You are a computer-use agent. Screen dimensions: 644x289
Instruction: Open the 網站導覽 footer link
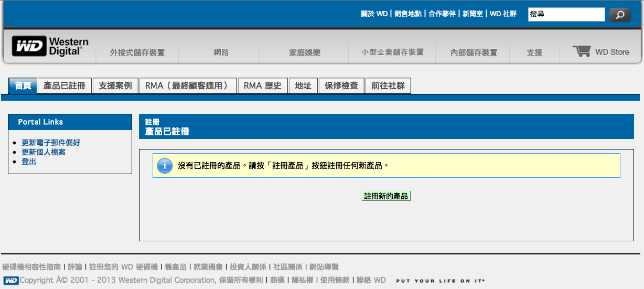[324, 267]
